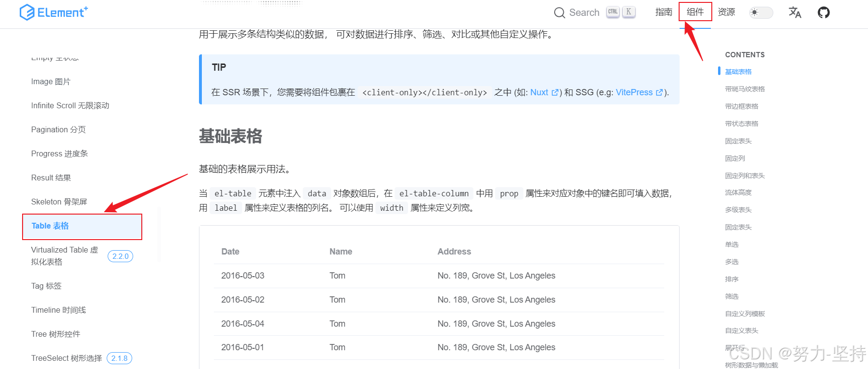
Task: Jump to 自定义列模板 in contents
Action: click(745, 314)
